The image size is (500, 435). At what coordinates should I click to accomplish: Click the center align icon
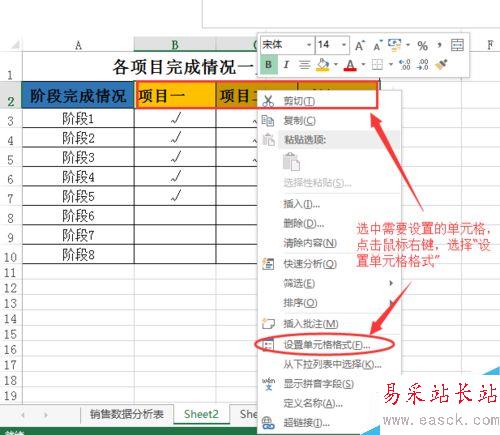pyautogui.click(x=304, y=65)
